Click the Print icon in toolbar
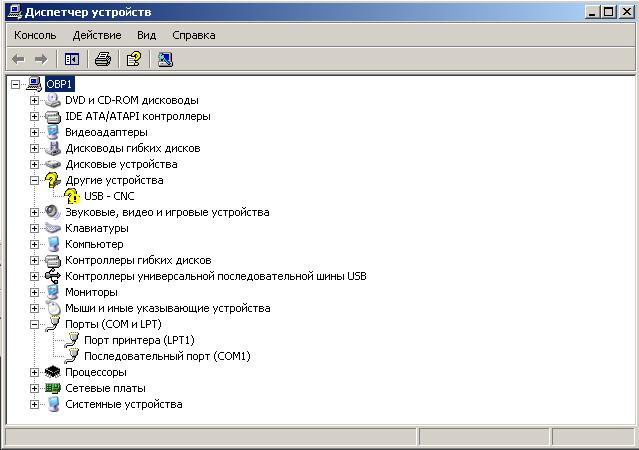 102,59
